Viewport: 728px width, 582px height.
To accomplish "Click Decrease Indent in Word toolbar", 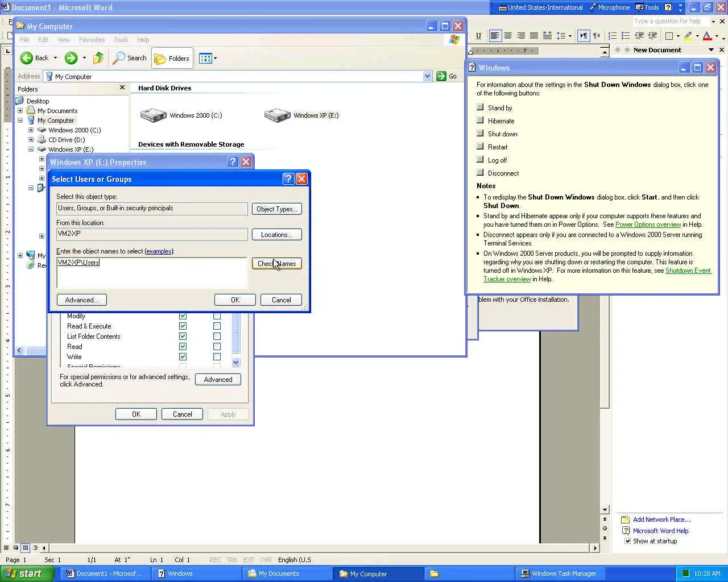I will 639,36.
